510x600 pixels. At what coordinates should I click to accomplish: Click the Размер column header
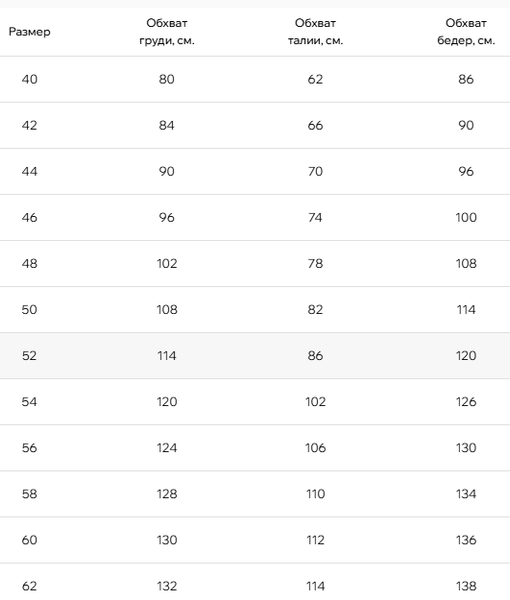[29, 32]
